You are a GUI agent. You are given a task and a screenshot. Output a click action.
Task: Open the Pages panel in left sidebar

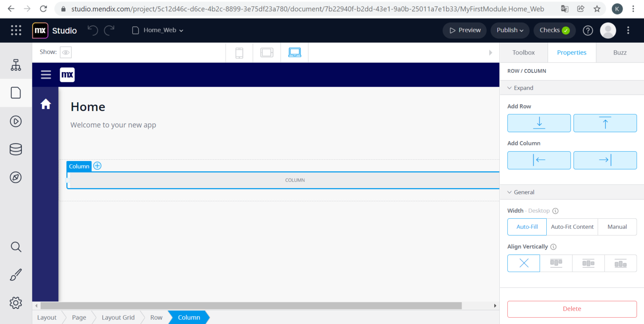pyautogui.click(x=16, y=93)
